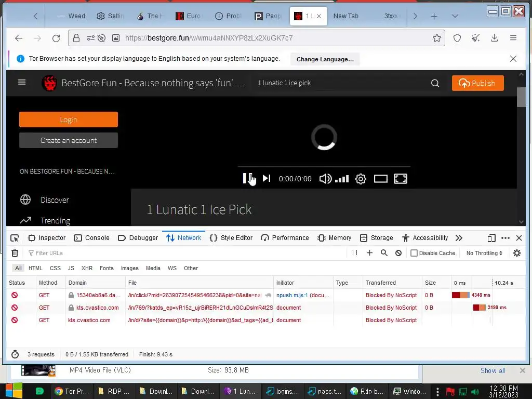The image size is (532, 399).
Task: Open the Debugger tab
Action: [x=138, y=238]
